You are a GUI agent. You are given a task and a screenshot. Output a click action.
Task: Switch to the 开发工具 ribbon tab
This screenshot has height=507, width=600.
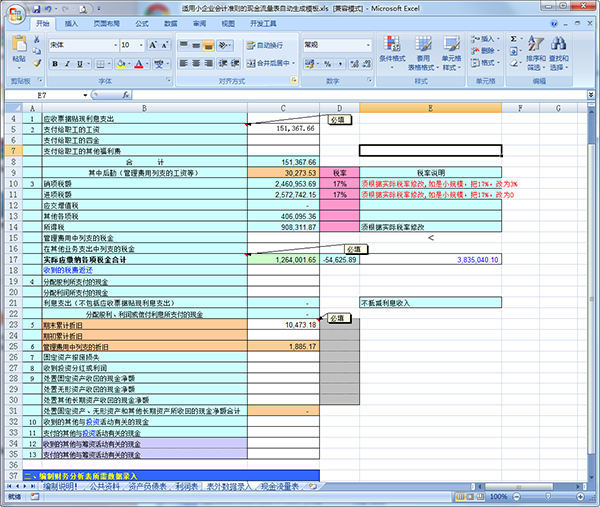point(263,24)
